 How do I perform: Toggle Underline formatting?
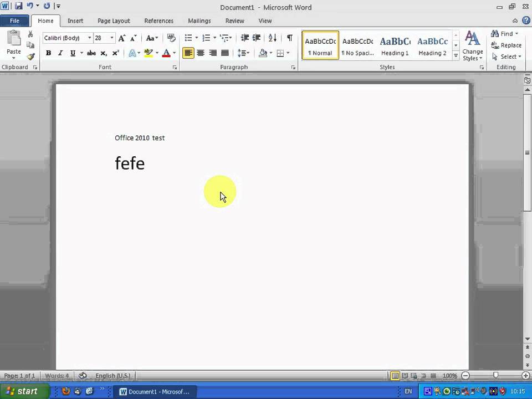pos(72,53)
